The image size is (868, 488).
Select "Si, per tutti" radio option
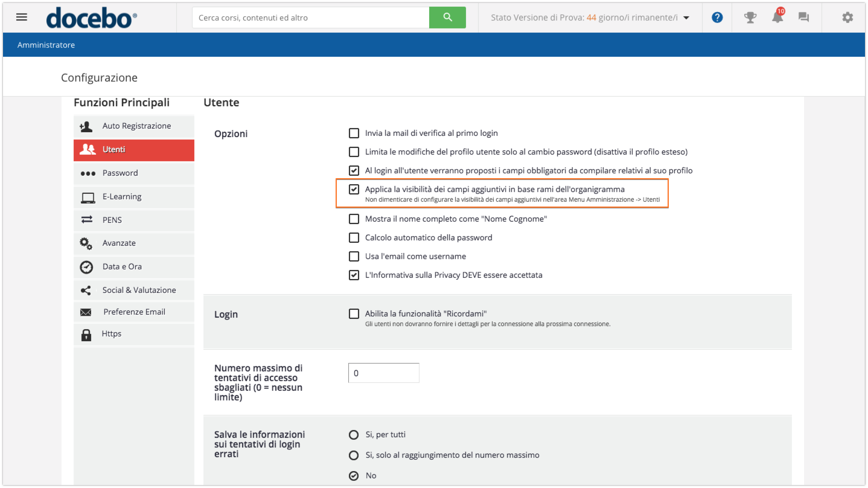[354, 435]
